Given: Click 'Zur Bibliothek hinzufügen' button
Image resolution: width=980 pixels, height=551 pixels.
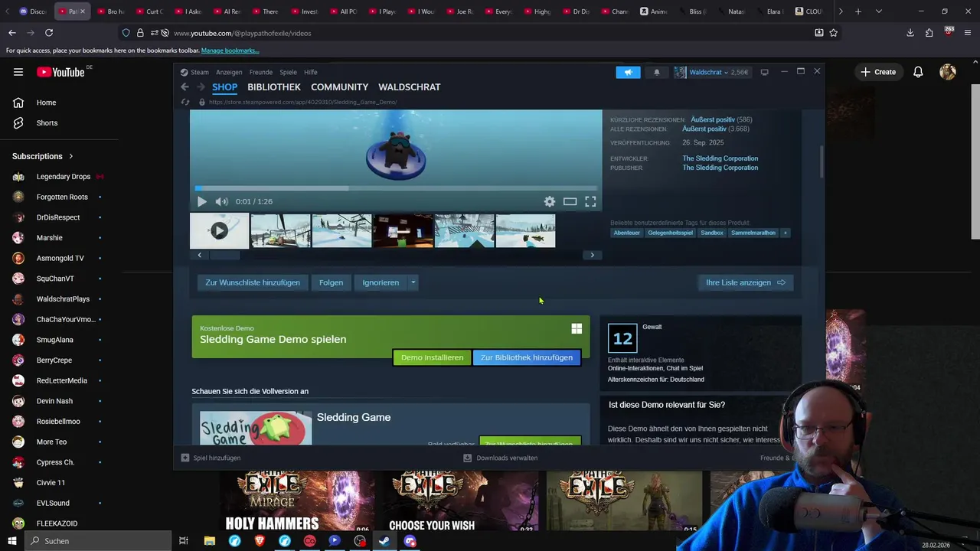Looking at the screenshot, I should pyautogui.click(x=527, y=357).
